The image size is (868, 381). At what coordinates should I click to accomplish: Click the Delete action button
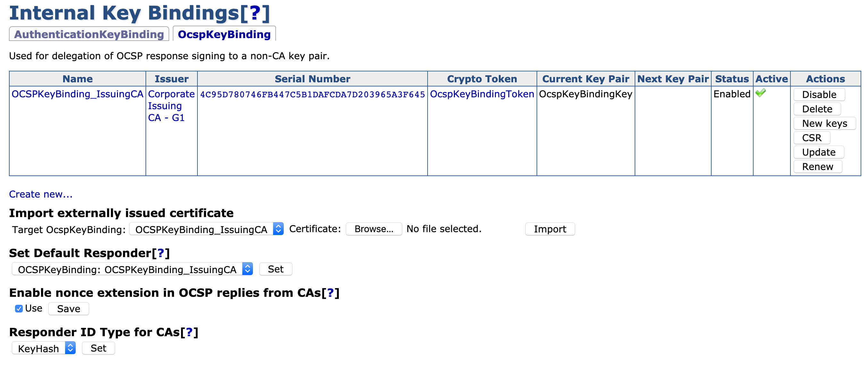817,109
